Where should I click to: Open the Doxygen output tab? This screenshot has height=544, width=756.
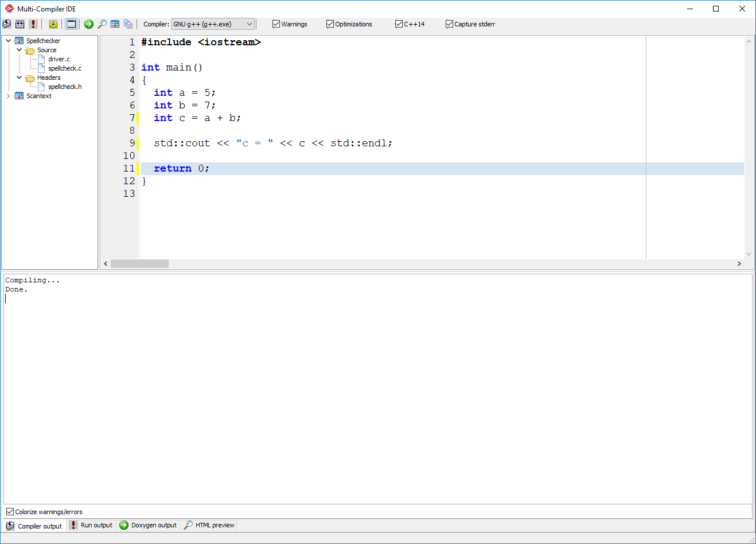(x=149, y=525)
